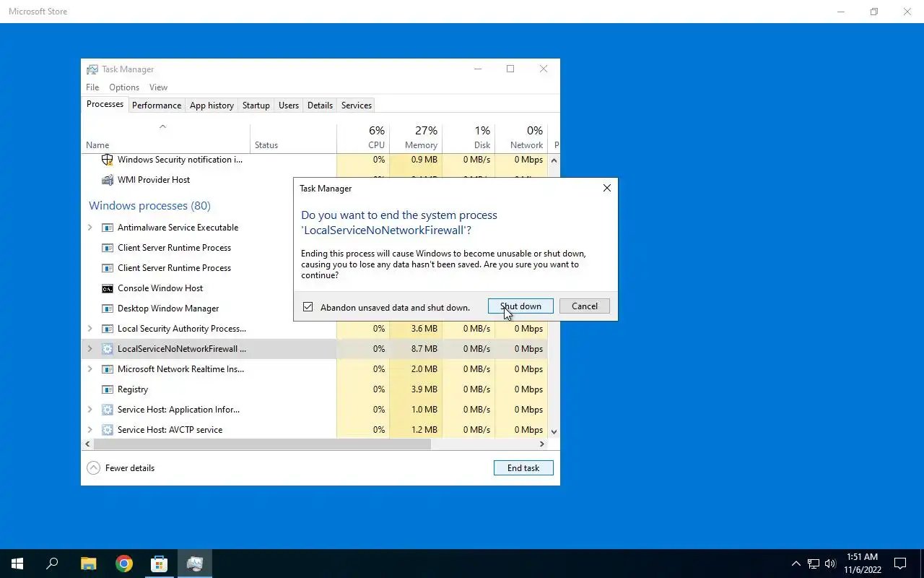This screenshot has width=924, height=578.
Task: Open the Windows Start menu
Action: [17, 564]
